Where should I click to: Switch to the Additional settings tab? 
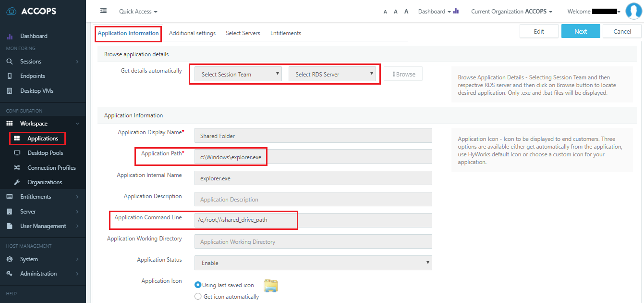[x=192, y=33]
